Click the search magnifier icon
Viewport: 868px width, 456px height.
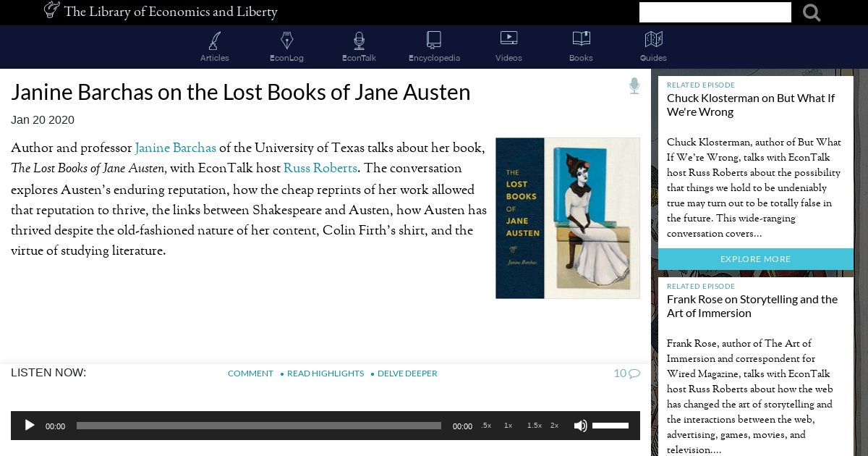click(x=812, y=12)
